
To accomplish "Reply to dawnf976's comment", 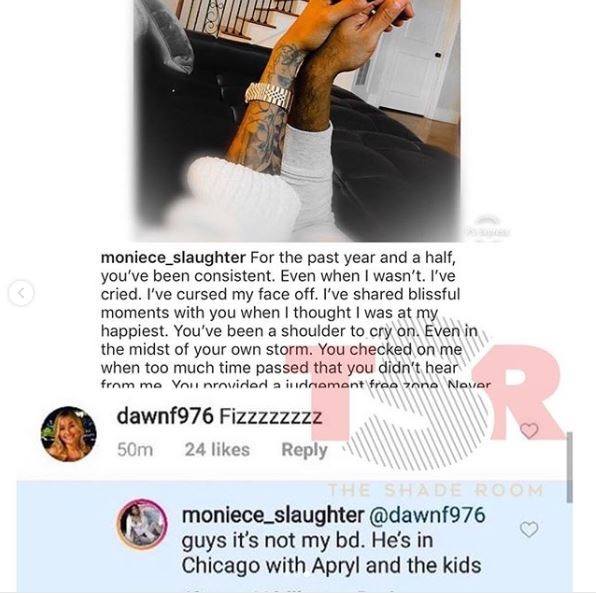I will (304, 450).
